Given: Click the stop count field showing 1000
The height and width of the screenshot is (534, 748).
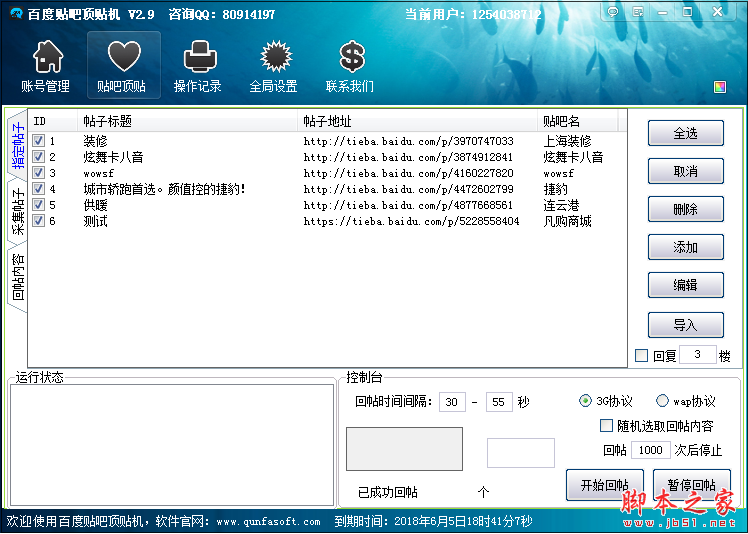Looking at the screenshot, I should tap(651, 450).
